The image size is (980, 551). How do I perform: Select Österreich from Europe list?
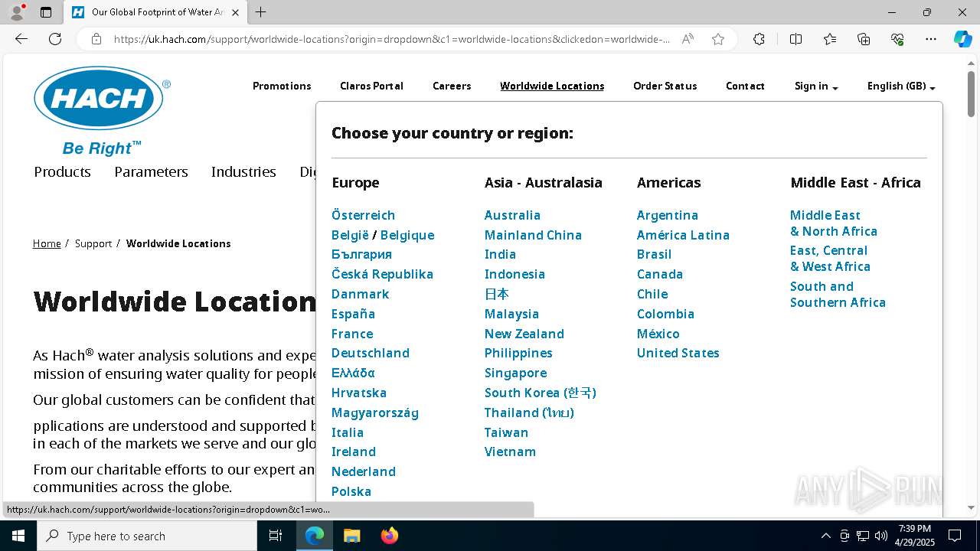(363, 215)
